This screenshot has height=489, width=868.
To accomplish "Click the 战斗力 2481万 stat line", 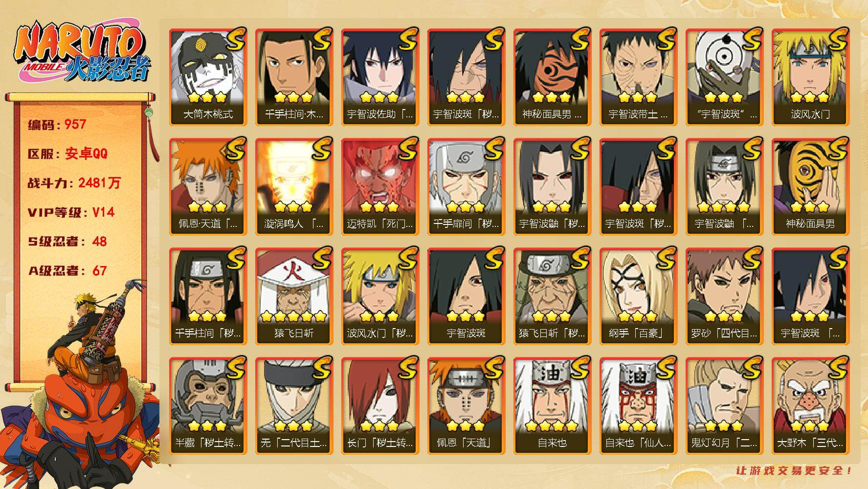I will (74, 183).
